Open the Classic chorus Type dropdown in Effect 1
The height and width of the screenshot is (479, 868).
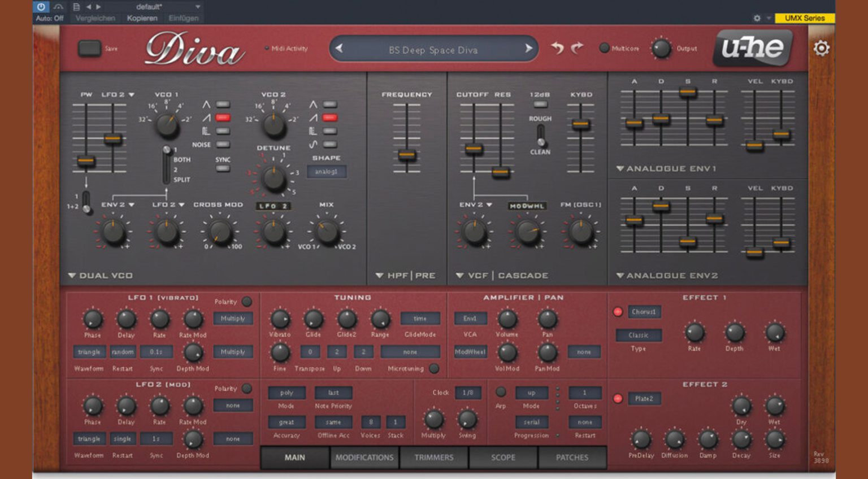639,335
